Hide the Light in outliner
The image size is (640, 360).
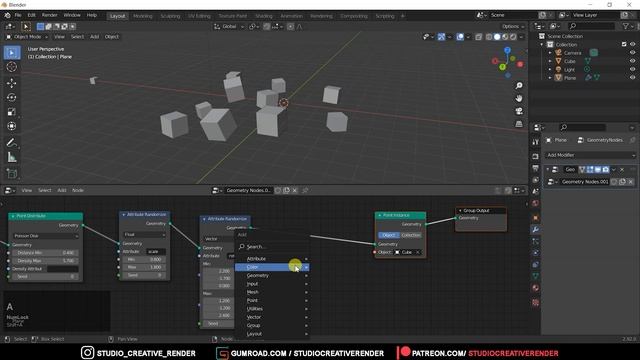pyautogui.click(x=632, y=69)
